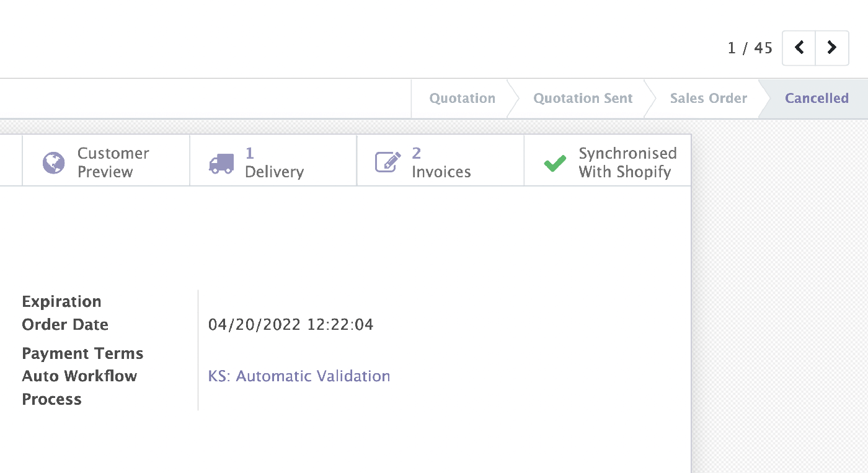Click the Auto Workflow Process label
This screenshot has width=868, height=473.
[79, 387]
